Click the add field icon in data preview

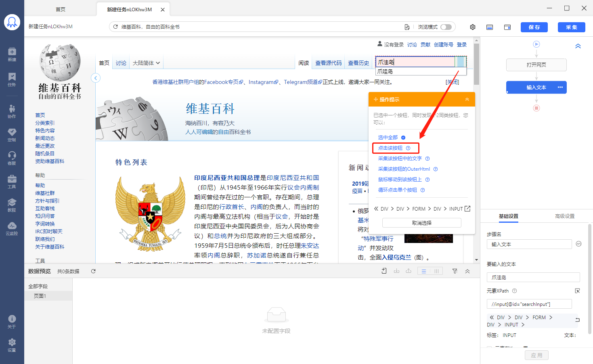384,271
